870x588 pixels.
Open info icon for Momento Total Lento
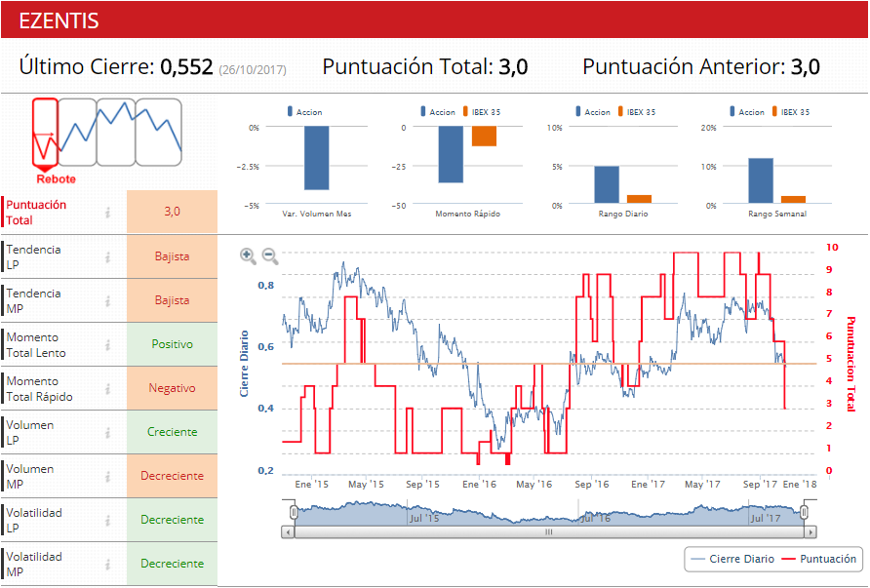pos(108,344)
